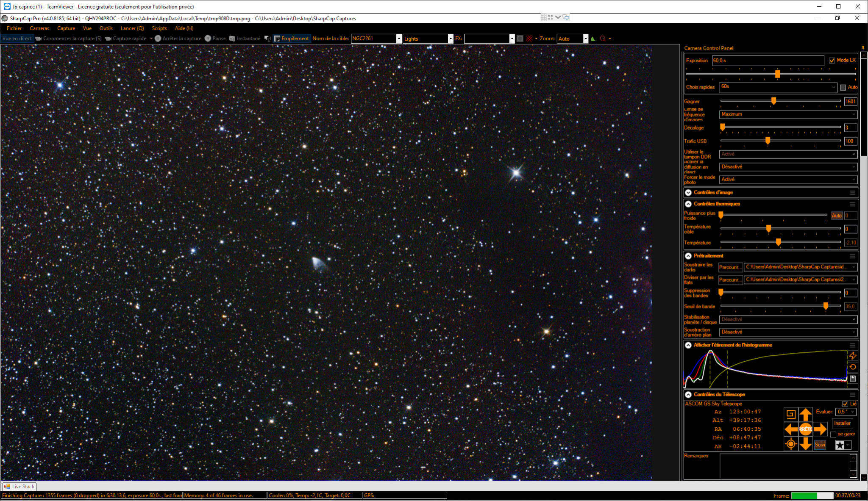Open the Capture menu
Screen dimensions: 868x501
point(66,28)
